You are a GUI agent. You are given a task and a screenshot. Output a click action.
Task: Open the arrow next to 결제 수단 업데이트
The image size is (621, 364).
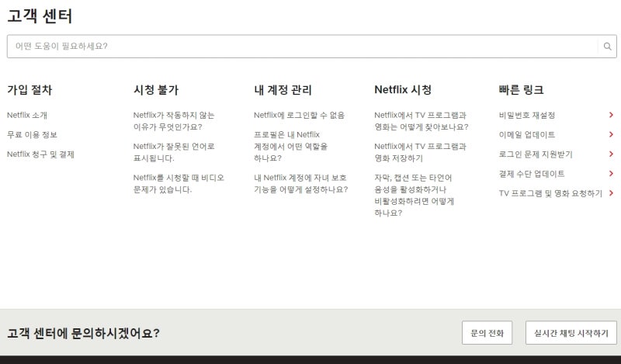click(x=611, y=174)
